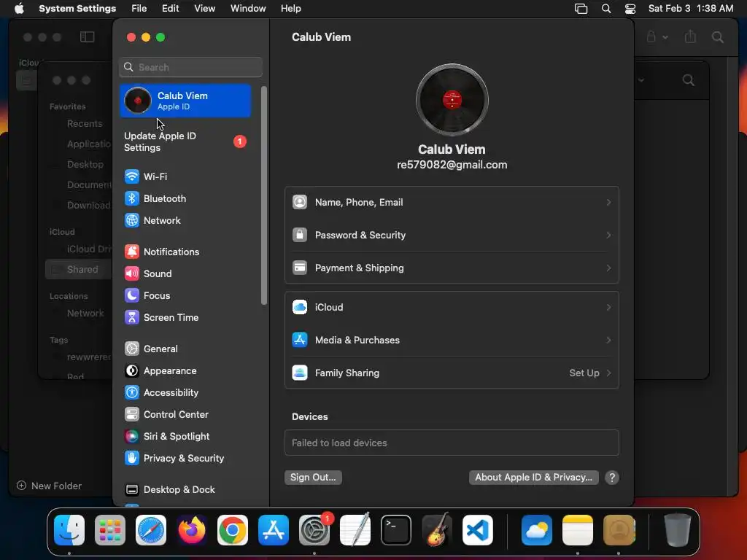Open Bluetooth settings in sidebar
747x560 pixels.
click(185, 198)
